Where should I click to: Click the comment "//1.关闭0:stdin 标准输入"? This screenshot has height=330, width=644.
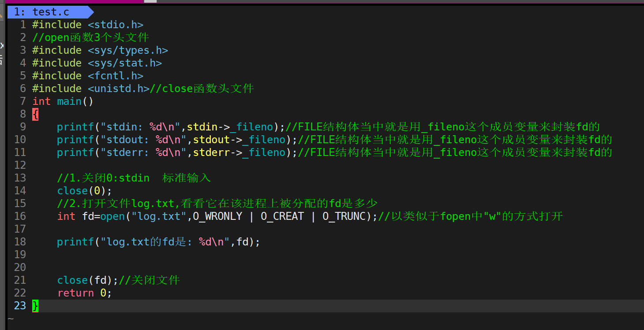[134, 178]
